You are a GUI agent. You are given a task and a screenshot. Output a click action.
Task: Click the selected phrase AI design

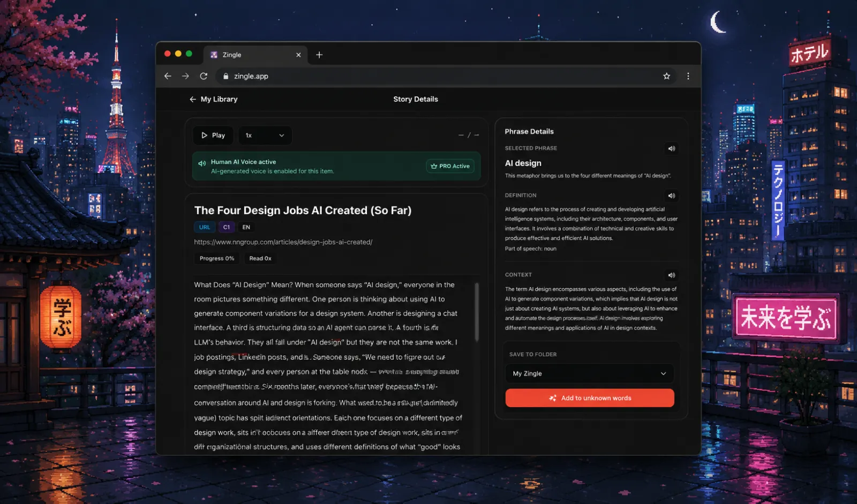tap(523, 163)
